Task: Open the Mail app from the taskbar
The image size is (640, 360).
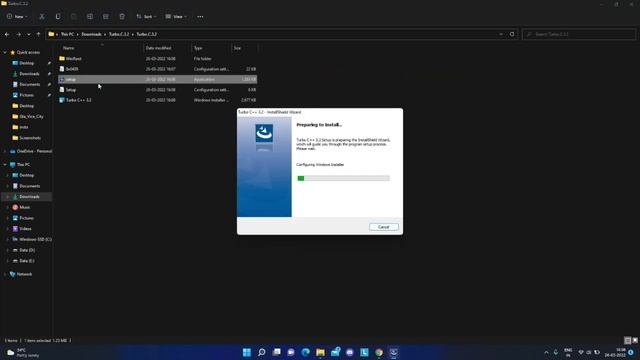Action: [335, 352]
